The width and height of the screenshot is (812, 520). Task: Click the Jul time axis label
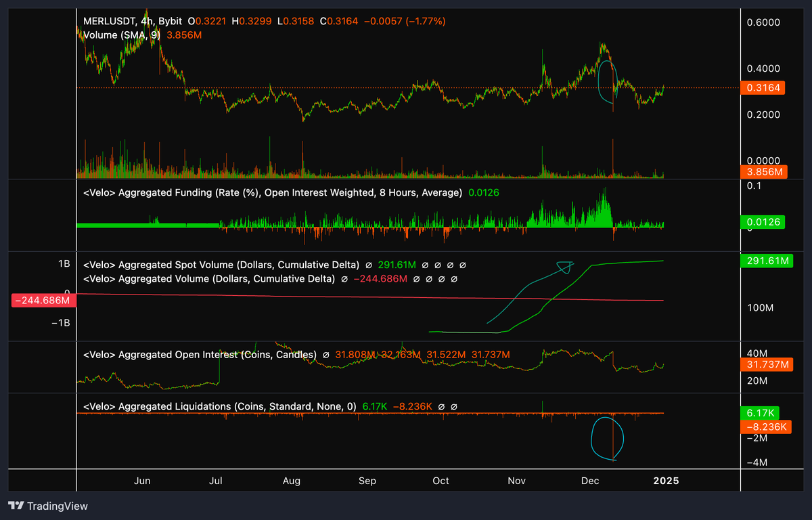click(216, 481)
